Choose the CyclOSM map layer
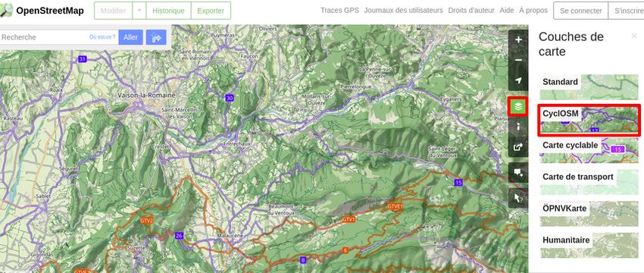The height and width of the screenshot is (273, 644). [x=589, y=120]
